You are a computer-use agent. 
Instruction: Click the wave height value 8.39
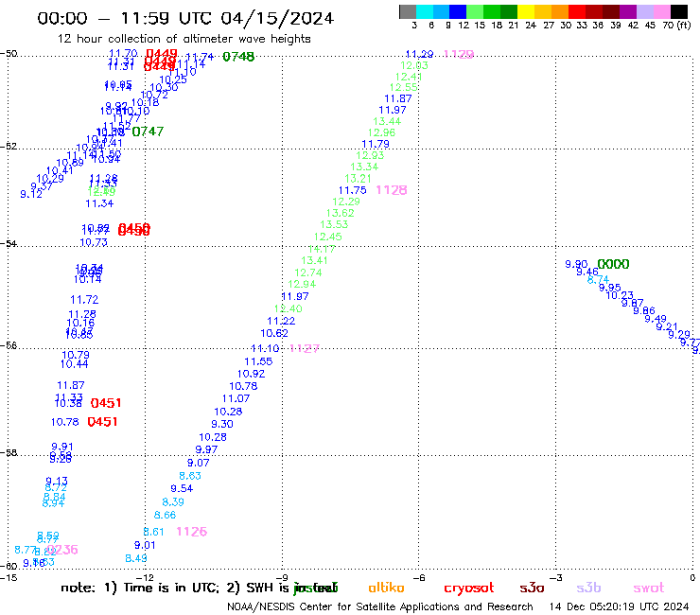click(173, 502)
